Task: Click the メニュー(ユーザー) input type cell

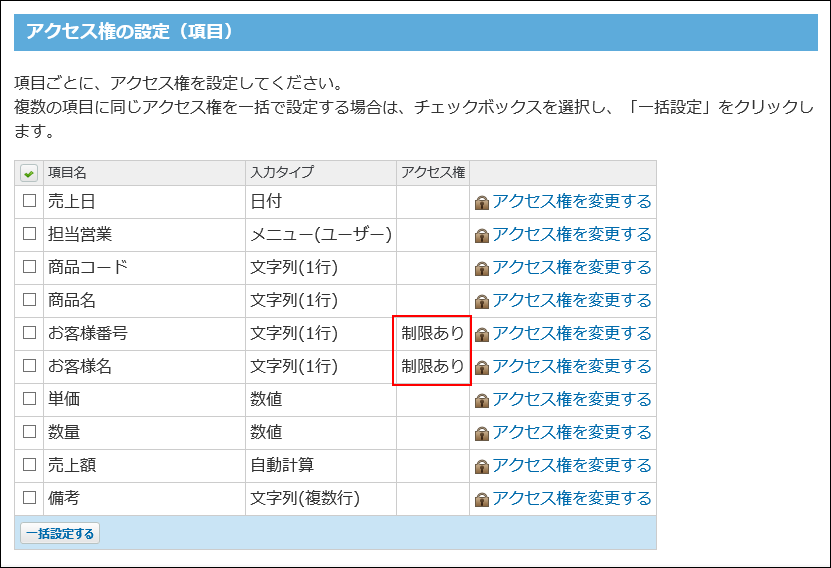Action: pyautogui.click(x=321, y=234)
